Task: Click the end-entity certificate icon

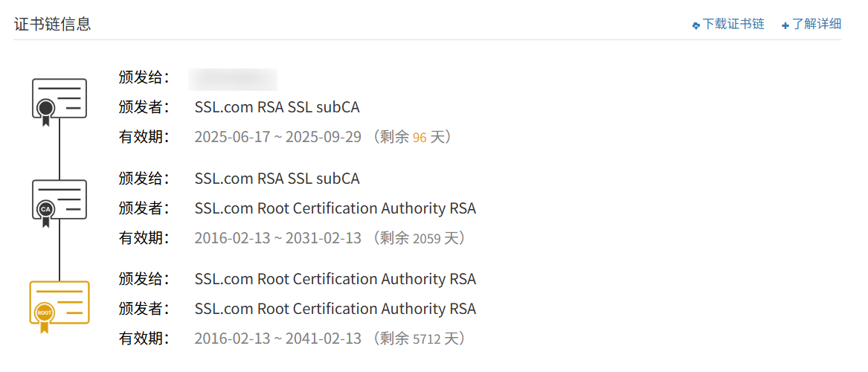Action: (x=59, y=100)
